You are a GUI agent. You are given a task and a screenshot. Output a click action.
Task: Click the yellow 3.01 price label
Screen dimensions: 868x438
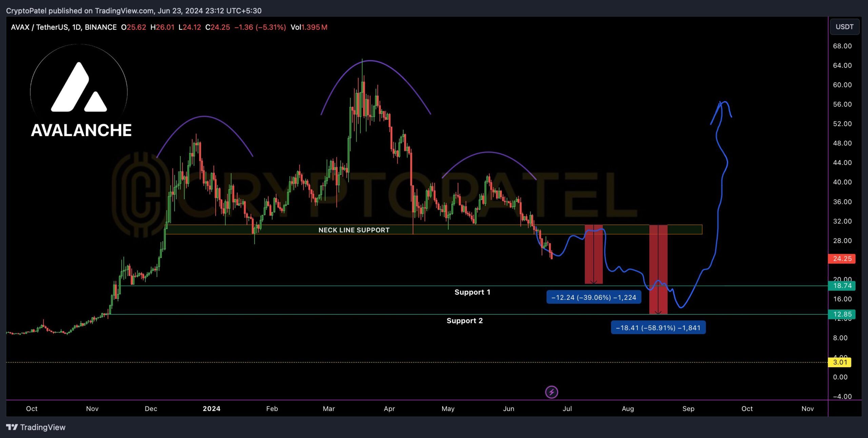pyautogui.click(x=840, y=362)
